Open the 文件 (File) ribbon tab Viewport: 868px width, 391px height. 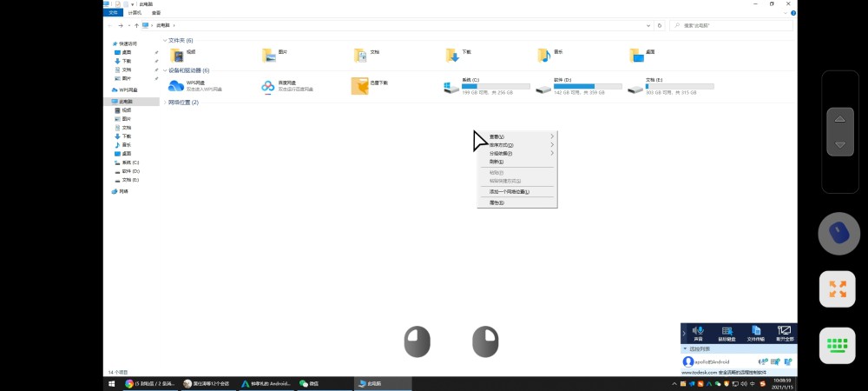(113, 12)
